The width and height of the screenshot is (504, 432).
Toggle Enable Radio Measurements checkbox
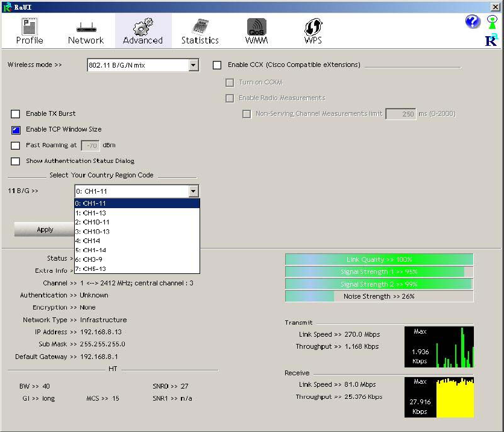[230, 98]
